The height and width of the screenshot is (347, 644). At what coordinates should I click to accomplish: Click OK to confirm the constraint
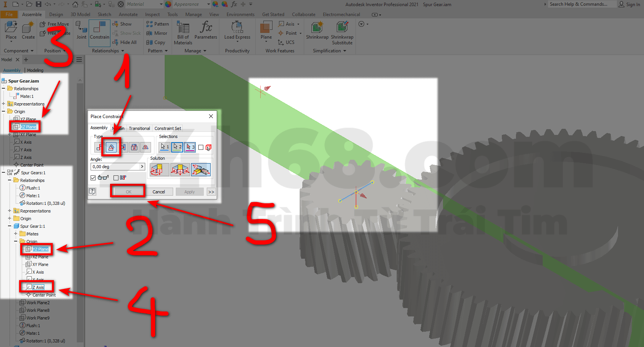(x=128, y=192)
